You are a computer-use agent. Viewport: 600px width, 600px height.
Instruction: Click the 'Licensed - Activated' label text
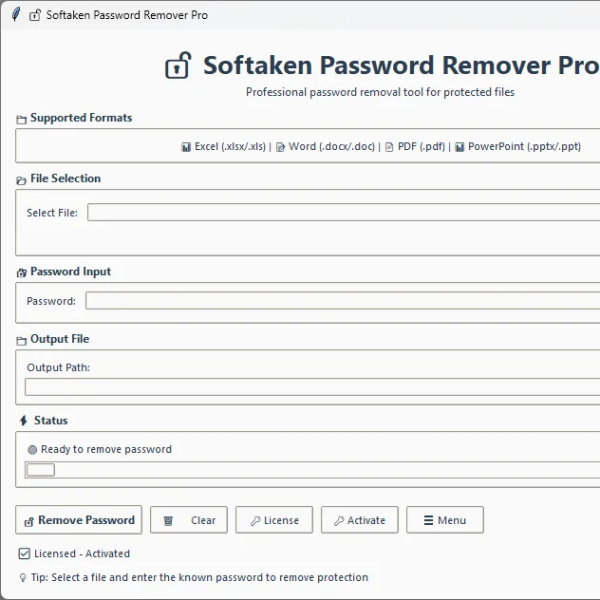[x=82, y=553]
